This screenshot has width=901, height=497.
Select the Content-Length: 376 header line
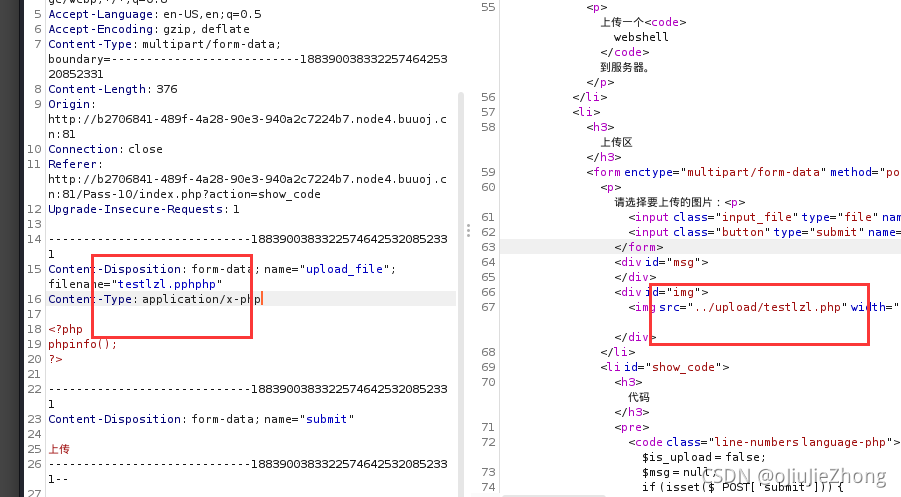[x=113, y=89]
